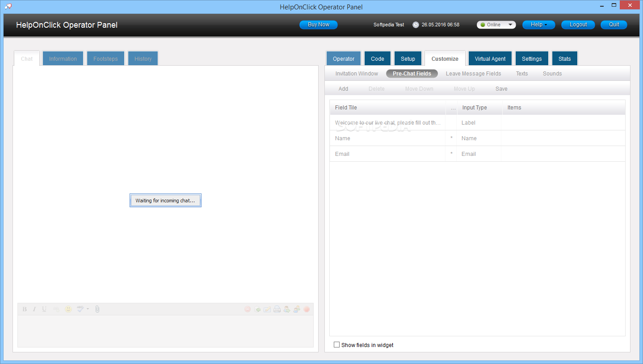Screen dimensions: 643x364
Task: Attach a file with the paperclip icon
Action: [97, 309]
